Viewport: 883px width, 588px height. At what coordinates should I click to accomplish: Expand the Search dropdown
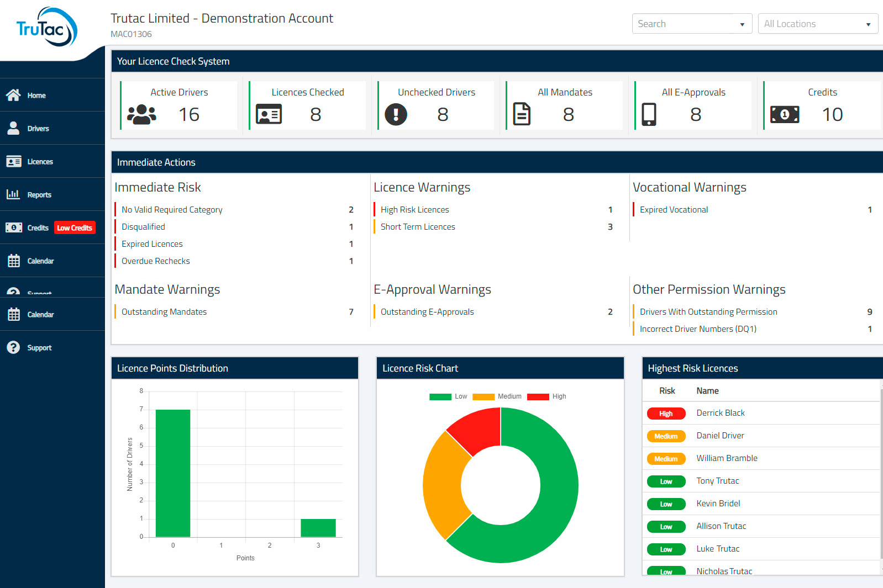pos(692,24)
